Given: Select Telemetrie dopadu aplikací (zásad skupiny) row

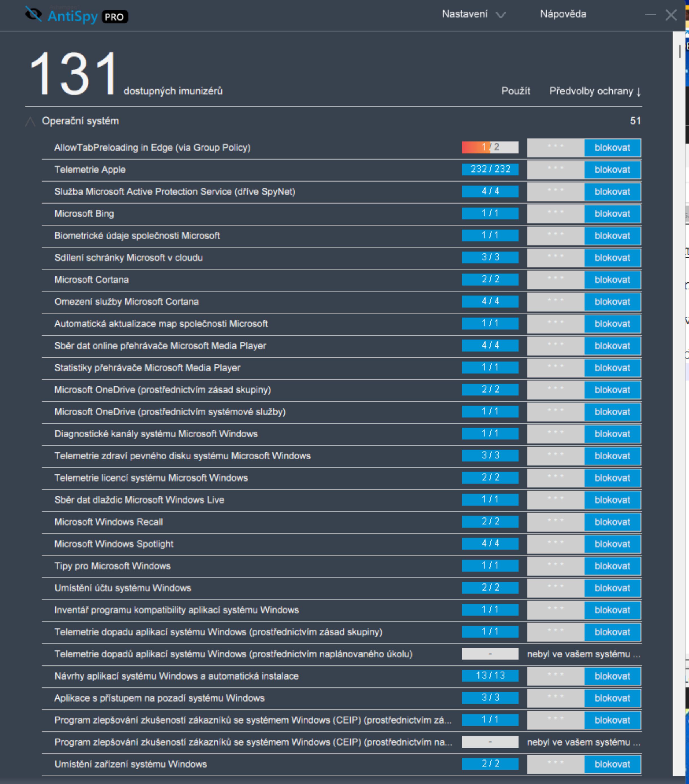Looking at the screenshot, I should click(x=342, y=632).
